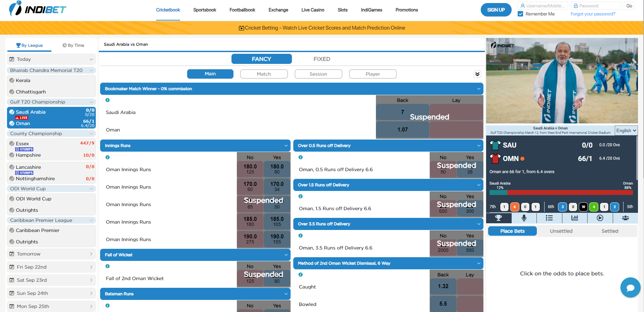Screen dimensions: 644x312
Task: Open the Cricketbook tab
Action: point(168,10)
